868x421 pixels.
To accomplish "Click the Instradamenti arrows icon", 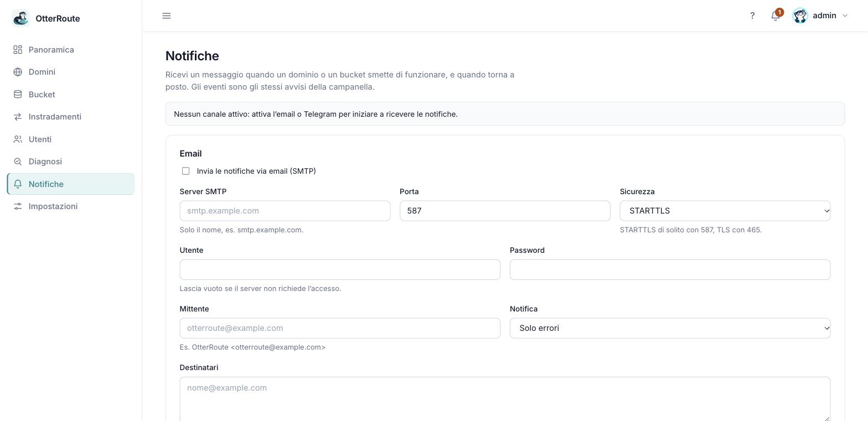I will [18, 117].
